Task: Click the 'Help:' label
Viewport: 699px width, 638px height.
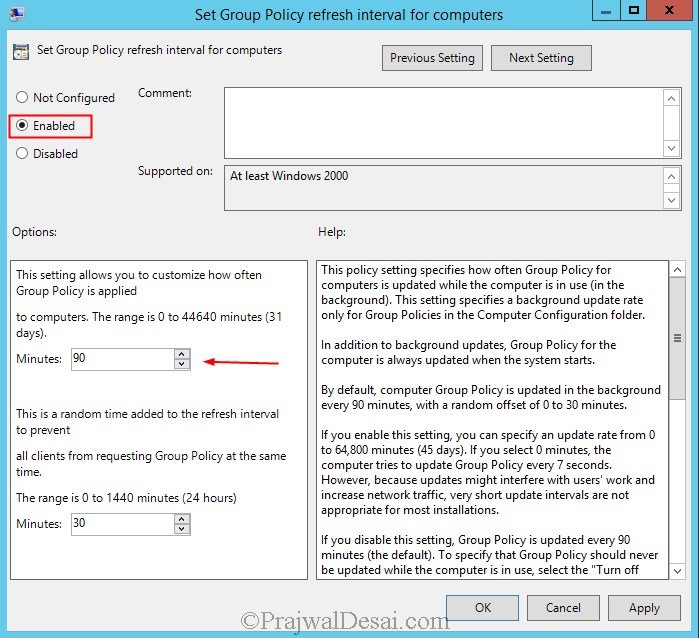Action: click(x=332, y=232)
